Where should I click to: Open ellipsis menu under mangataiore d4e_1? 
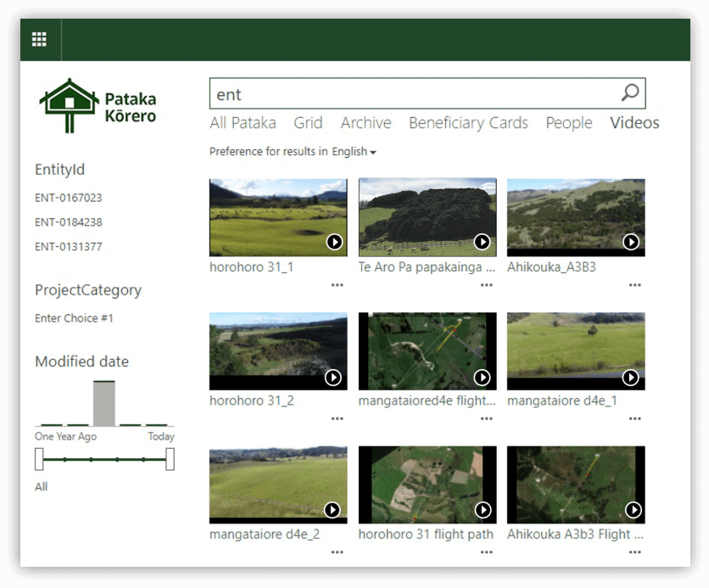(x=635, y=418)
